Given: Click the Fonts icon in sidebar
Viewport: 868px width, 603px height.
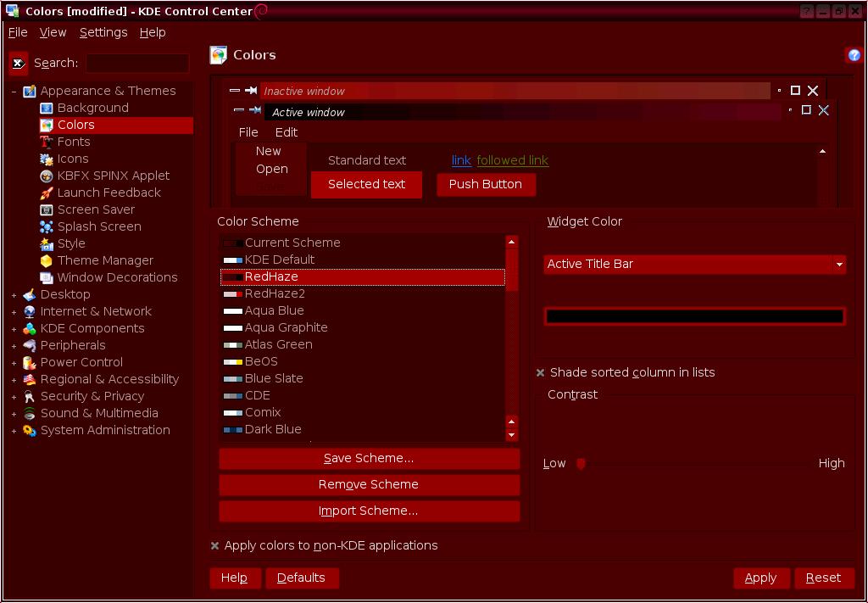Looking at the screenshot, I should (47, 142).
